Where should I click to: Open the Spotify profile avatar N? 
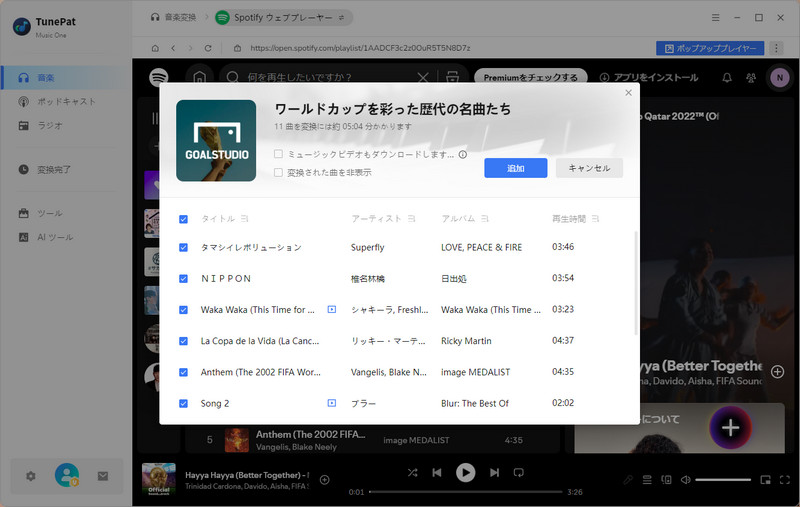point(779,78)
